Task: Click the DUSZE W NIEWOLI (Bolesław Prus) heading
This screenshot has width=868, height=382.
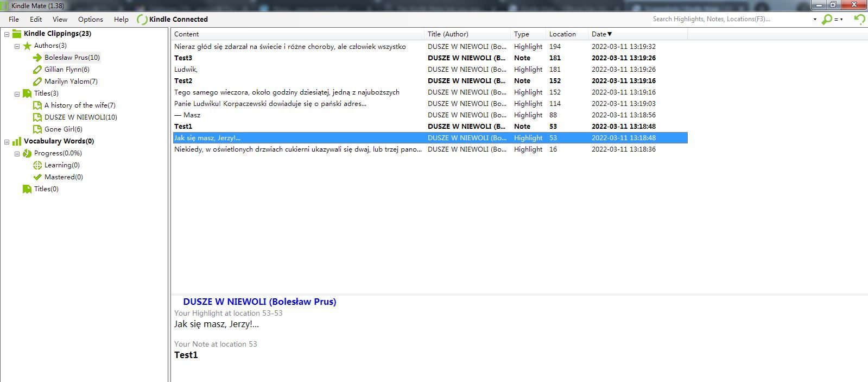Action: tap(259, 302)
